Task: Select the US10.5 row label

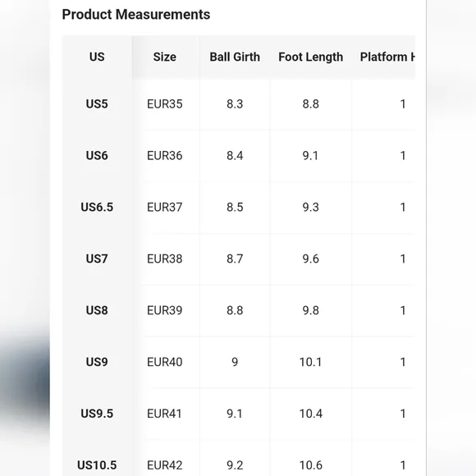Action: (x=97, y=465)
